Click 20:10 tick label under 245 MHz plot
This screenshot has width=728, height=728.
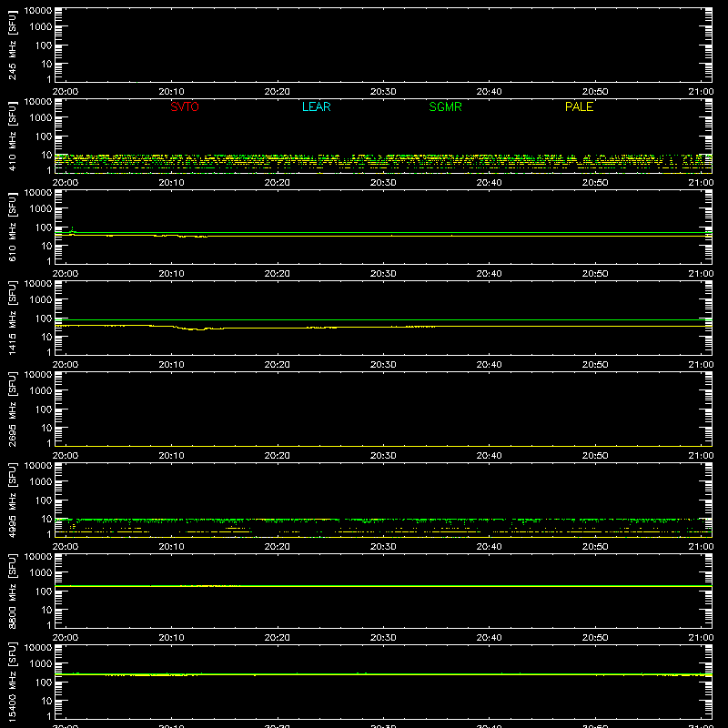[171, 92]
